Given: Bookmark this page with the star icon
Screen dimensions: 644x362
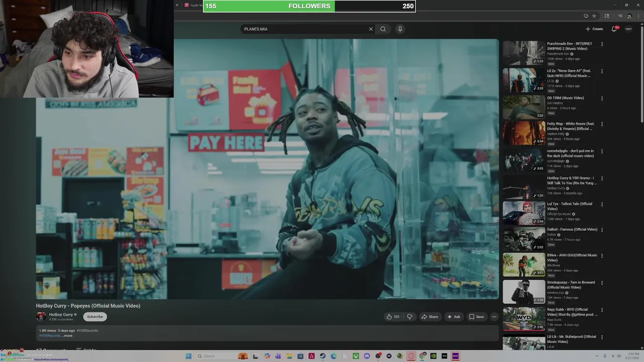Looking at the screenshot, I should point(594,16).
